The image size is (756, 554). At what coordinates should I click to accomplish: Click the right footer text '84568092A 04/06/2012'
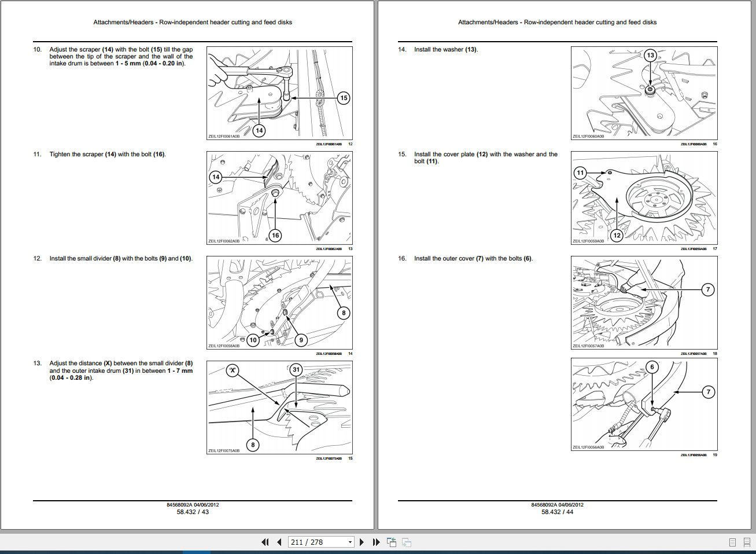click(558, 505)
